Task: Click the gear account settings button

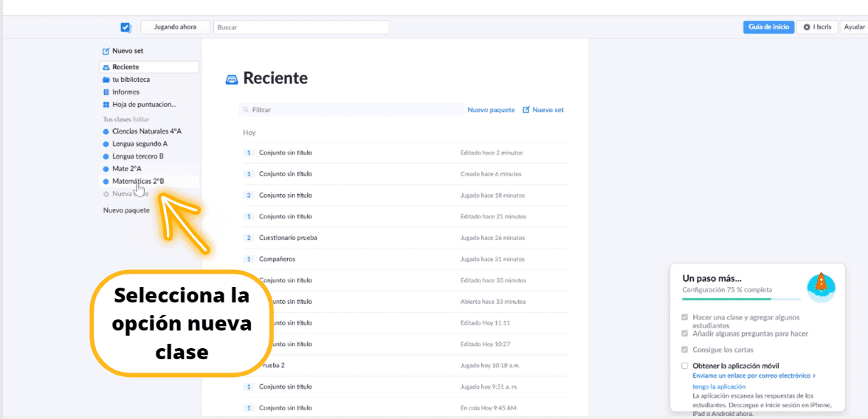Action: pyautogui.click(x=816, y=27)
